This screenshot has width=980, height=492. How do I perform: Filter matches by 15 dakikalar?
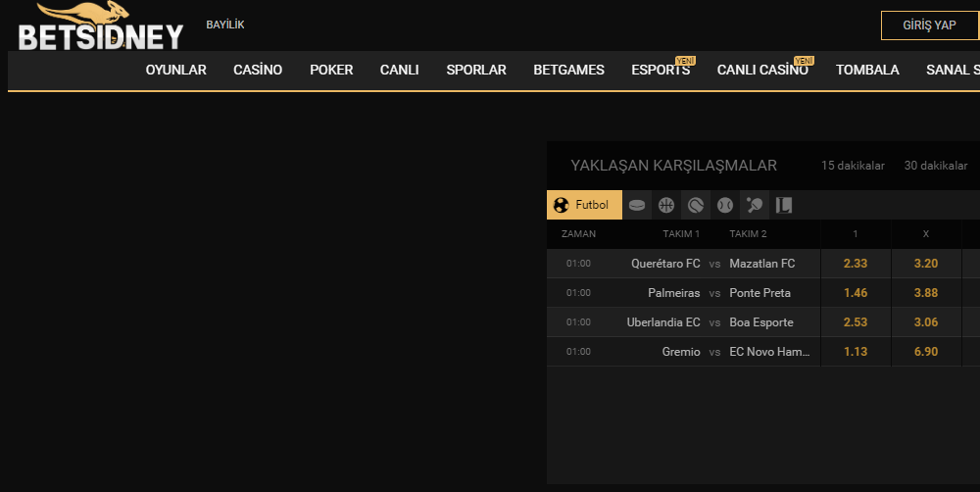(x=853, y=166)
